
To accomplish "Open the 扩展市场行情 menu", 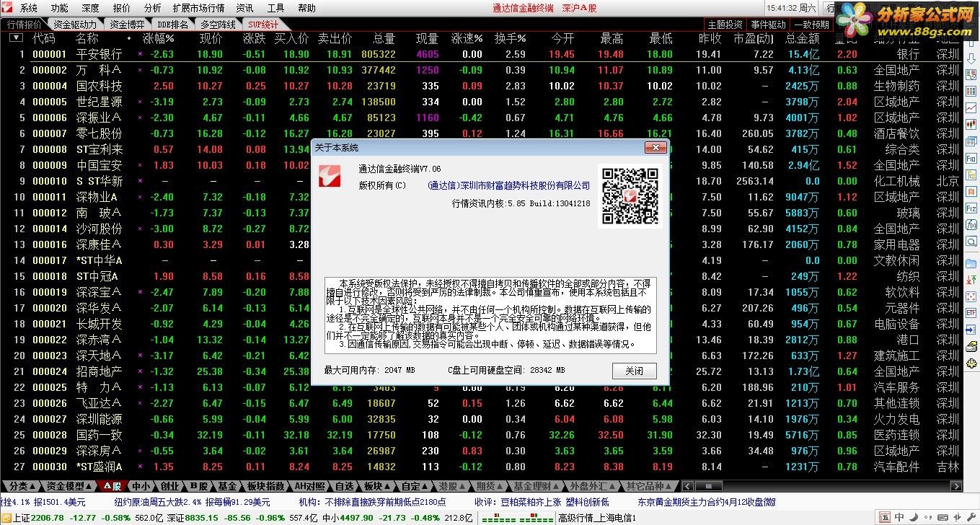I will click(198, 8).
